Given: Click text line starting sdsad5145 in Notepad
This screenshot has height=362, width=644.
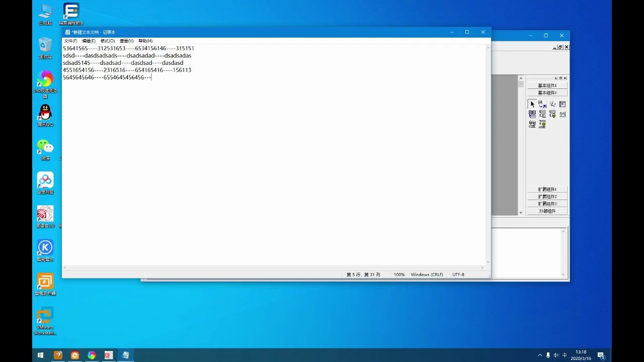Looking at the screenshot, I should pos(123,63).
